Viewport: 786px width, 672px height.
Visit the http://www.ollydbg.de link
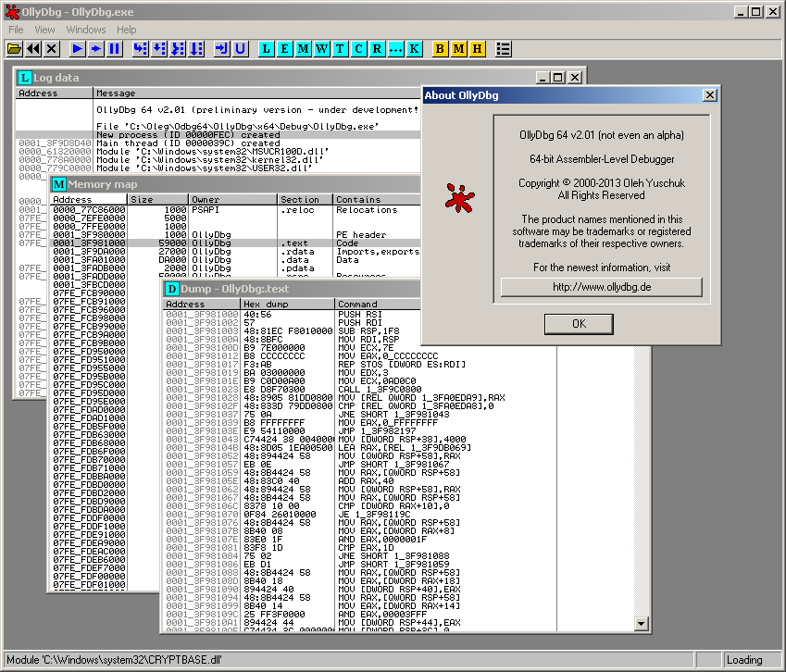tap(602, 287)
